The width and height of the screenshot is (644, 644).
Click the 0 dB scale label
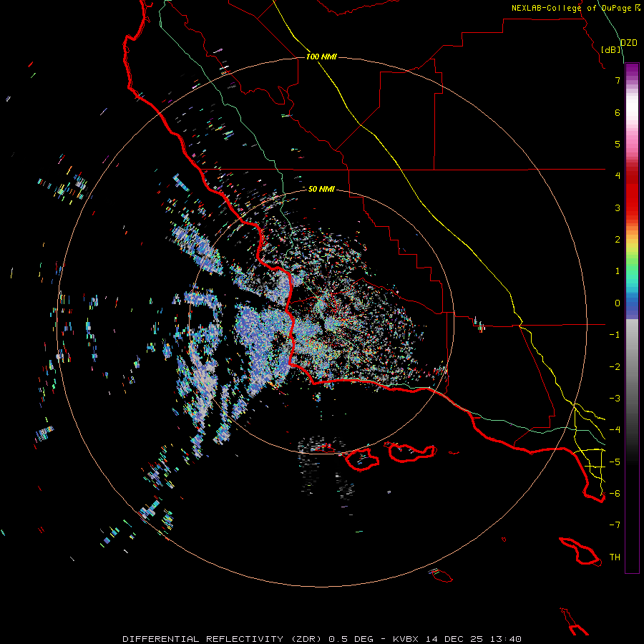pyautogui.click(x=618, y=303)
